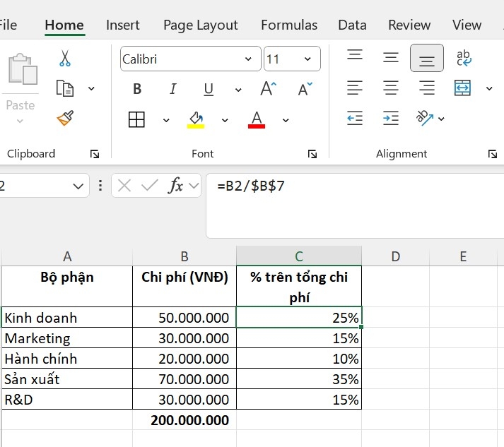Open the Data tab
This screenshot has width=504, height=447.
[352, 25]
